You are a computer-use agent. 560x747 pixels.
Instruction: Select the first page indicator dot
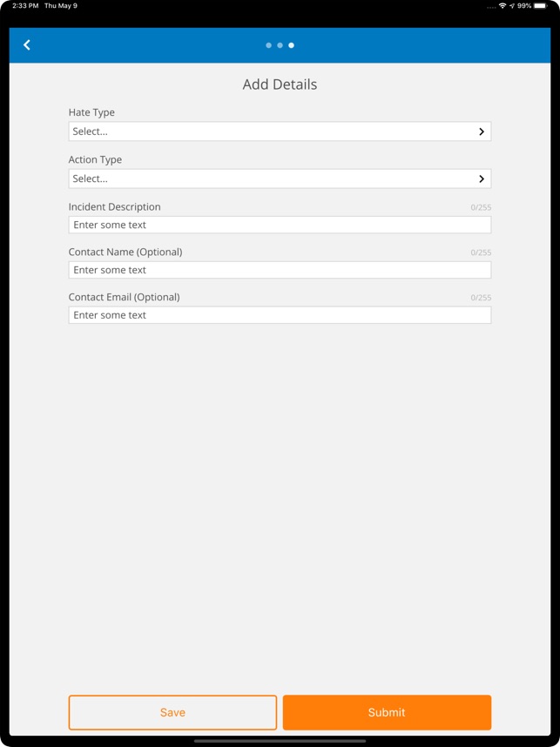pos(268,44)
